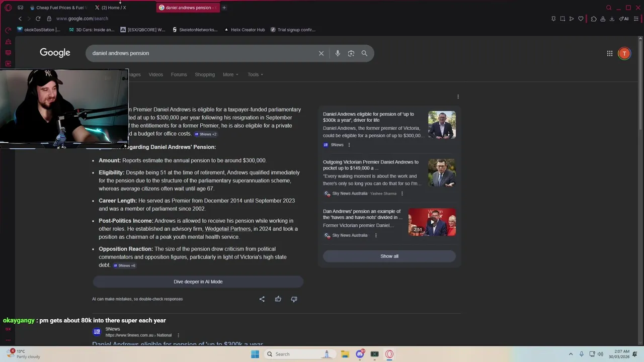This screenshot has width=644, height=362.
Task: Open okokGasStation bookmark
Action: 39,30
